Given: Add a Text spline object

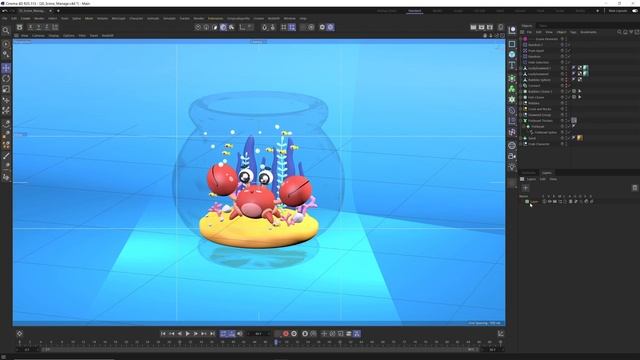Looking at the screenshot, I should pos(512,65).
